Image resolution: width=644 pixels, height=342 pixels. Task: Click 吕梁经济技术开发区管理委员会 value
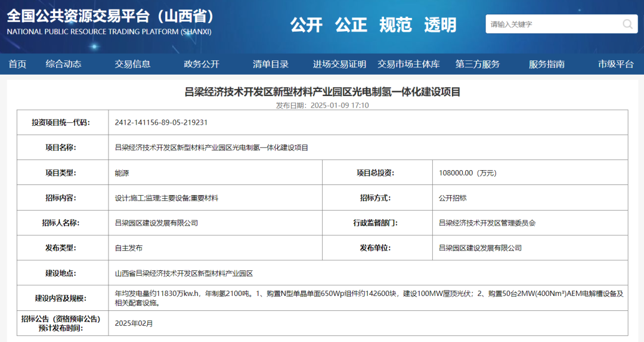click(487, 223)
